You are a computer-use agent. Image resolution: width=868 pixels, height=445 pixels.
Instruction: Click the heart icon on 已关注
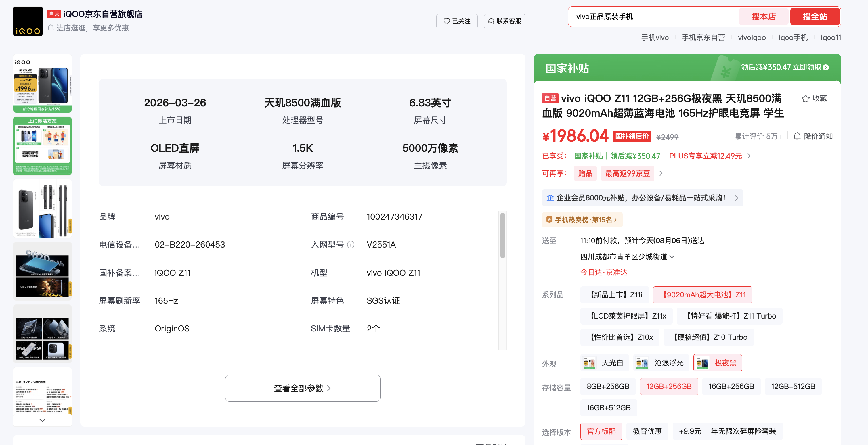coord(446,21)
